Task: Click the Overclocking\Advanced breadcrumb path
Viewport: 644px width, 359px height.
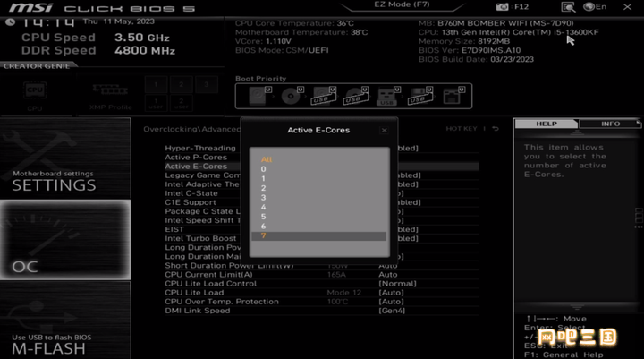Action: pyautogui.click(x=192, y=129)
